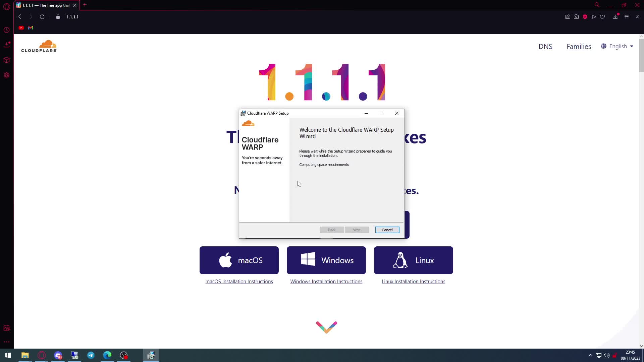Open the DNS menu item
Image resolution: width=644 pixels, height=362 pixels.
545,46
